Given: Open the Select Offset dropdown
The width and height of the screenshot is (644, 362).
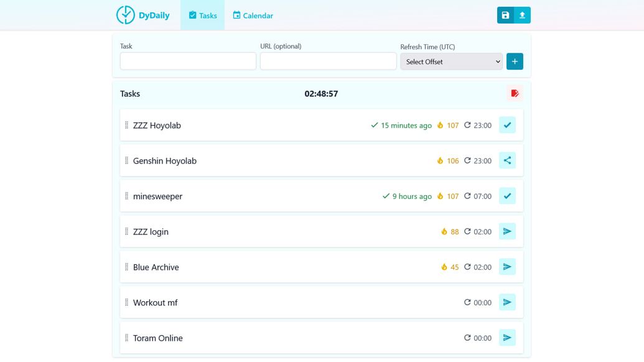Looking at the screenshot, I should point(451,62).
